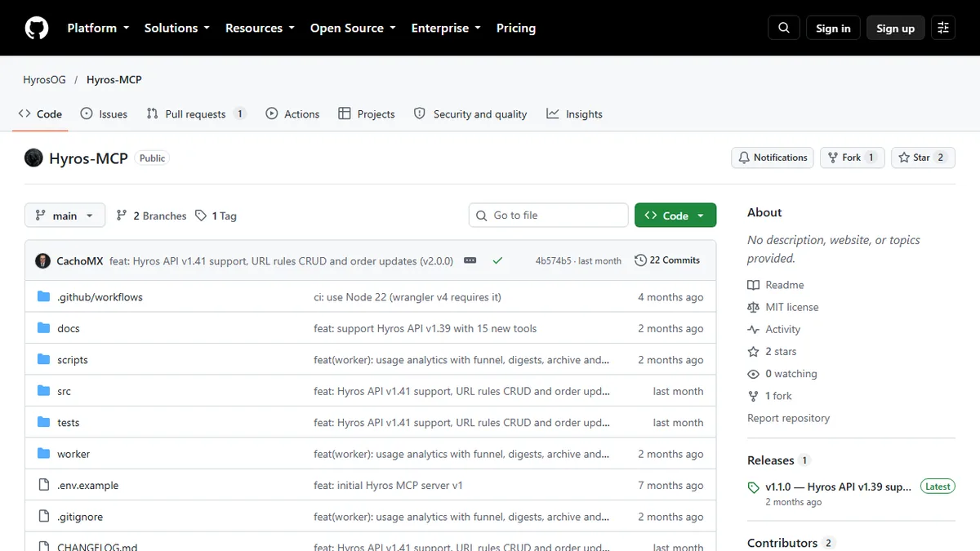Open the Report repository link
This screenshot has height=551, width=980.
pos(788,418)
